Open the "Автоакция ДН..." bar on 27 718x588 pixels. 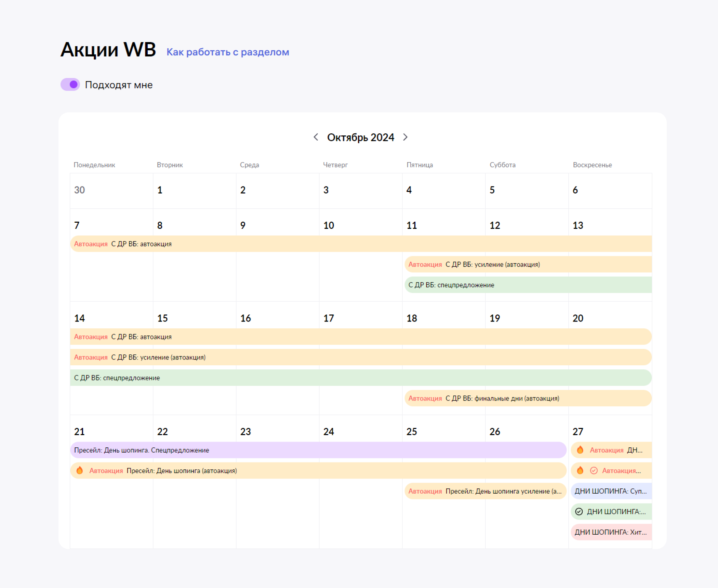click(x=611, y=450)
